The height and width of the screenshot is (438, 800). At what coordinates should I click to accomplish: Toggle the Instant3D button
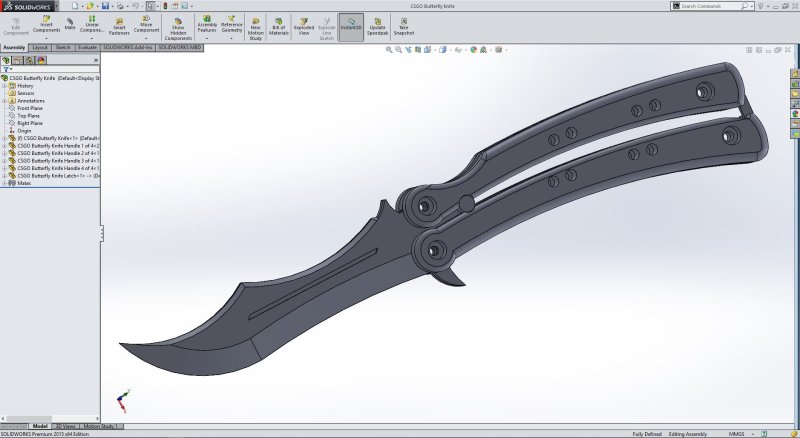351,26
